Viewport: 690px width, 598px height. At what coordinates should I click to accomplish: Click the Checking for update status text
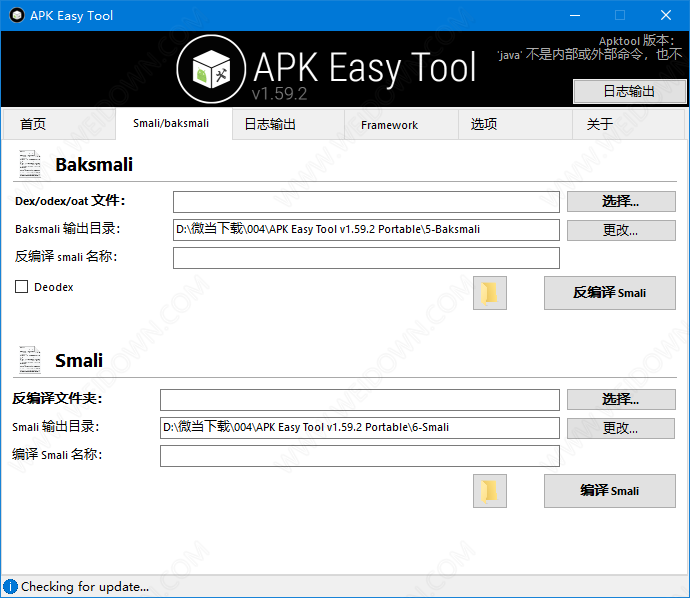point(85,587)
